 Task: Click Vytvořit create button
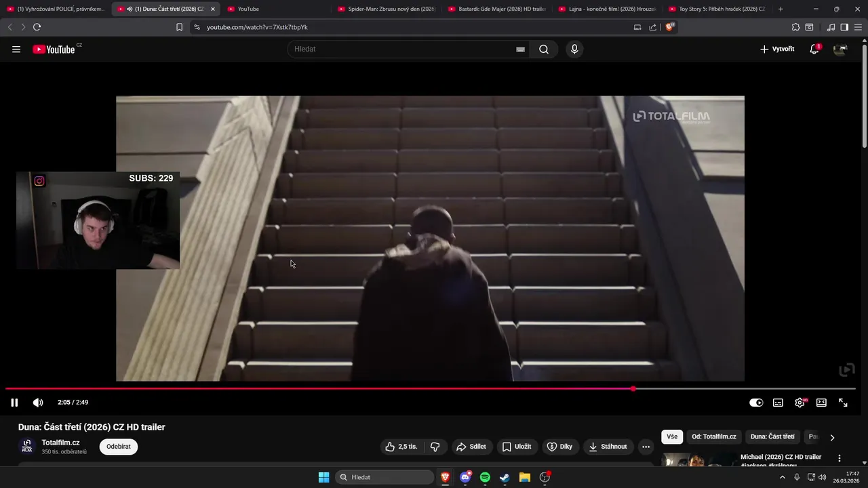click(x=777, y=49)
